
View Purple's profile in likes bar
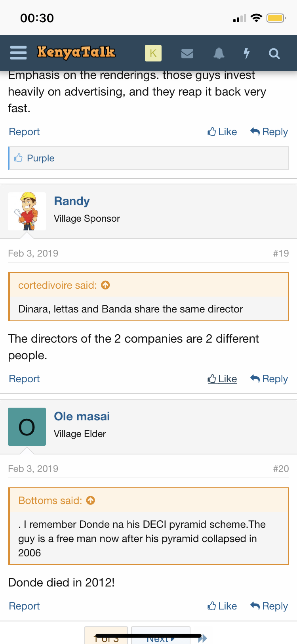coord(40,158)
